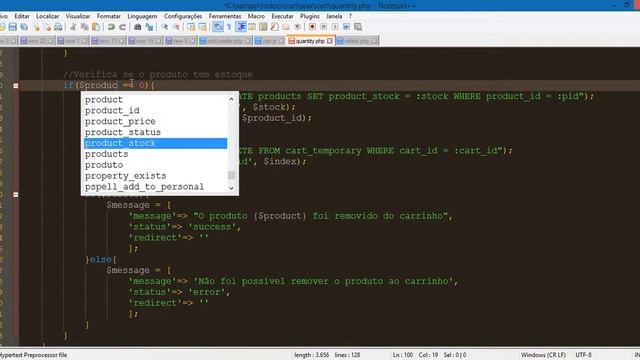Image resolution: width=640 pixels, height=360 pixels.
Task: Toggle synchronized vertical scrolling
Action: pyautogui.click(x=191, y=27)
